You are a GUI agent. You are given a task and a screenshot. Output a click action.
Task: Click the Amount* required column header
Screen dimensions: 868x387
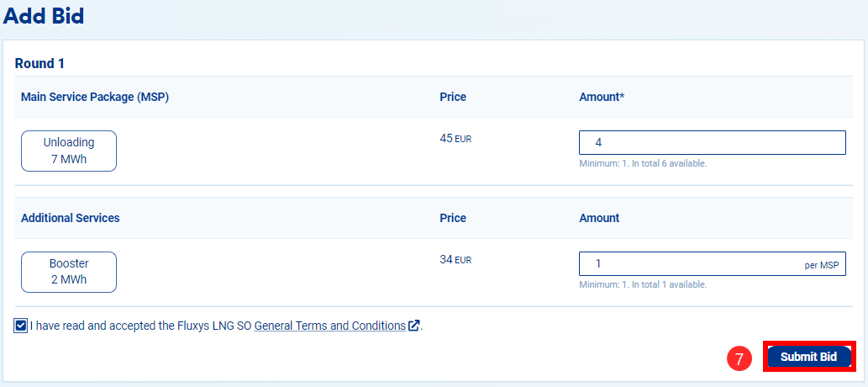602,97
